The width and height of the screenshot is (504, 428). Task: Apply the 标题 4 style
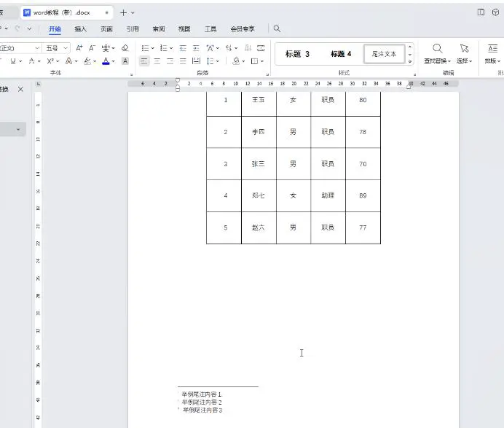click(x=341, y=54)
